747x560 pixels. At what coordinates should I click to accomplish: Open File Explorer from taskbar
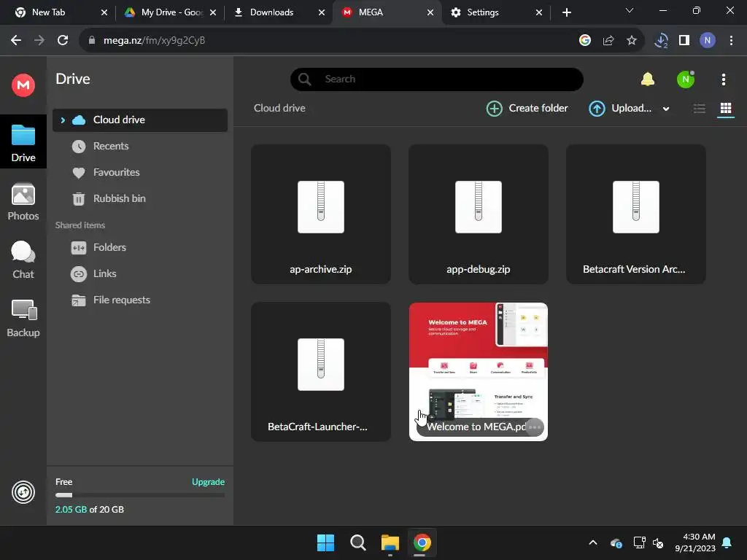(390, 542)
